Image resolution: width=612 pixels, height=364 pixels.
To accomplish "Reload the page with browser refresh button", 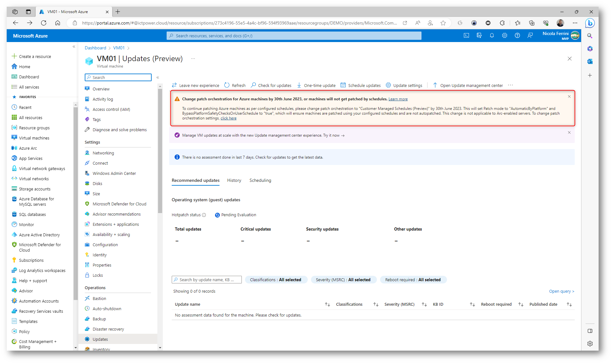I will pyautogui.click(x=44, y=23).
